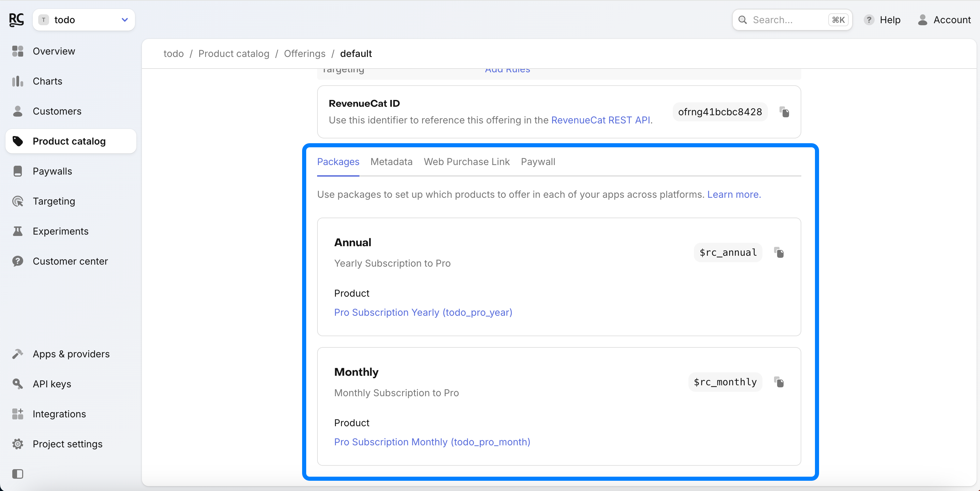The width and height of the screenshot is (980, 491).
Task: Open Project settings gear item
Action: [67, 444]
